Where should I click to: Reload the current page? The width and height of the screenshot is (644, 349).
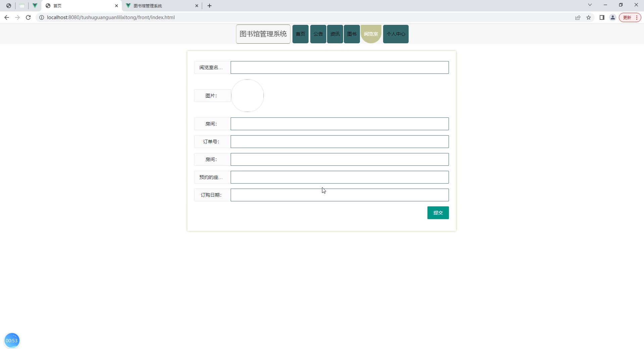tap(28, 17)
